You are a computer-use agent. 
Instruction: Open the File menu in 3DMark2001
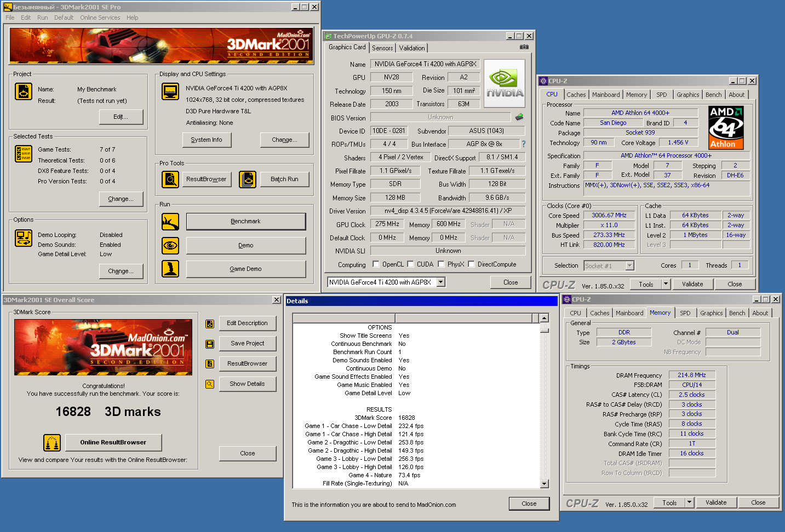(x=10, y=18)
